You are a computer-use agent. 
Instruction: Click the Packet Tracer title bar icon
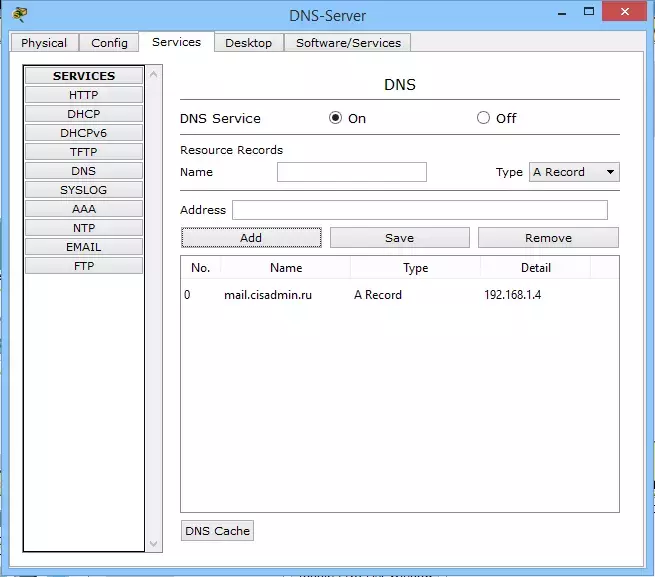20,14
